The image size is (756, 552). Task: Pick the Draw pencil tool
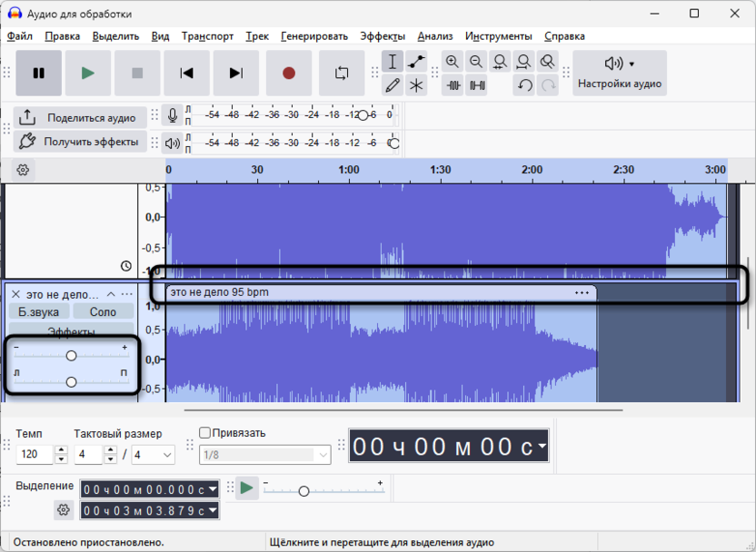pyautogui.click(x=393, y=85)
